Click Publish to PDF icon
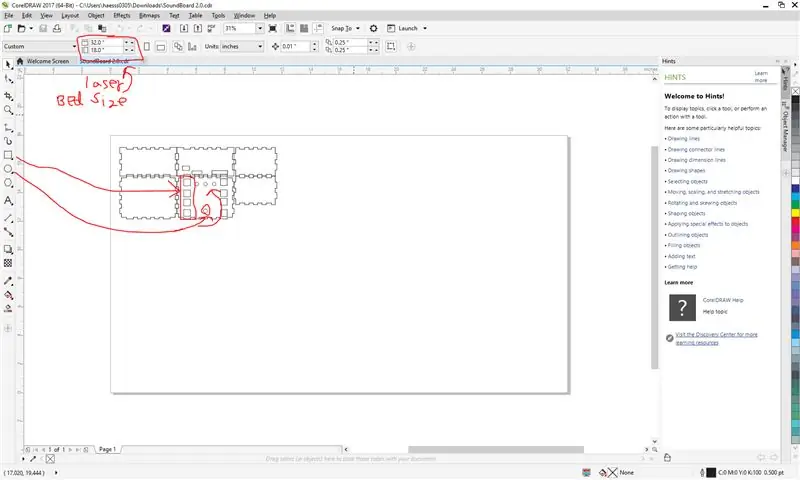 click(x=212, y=29)
